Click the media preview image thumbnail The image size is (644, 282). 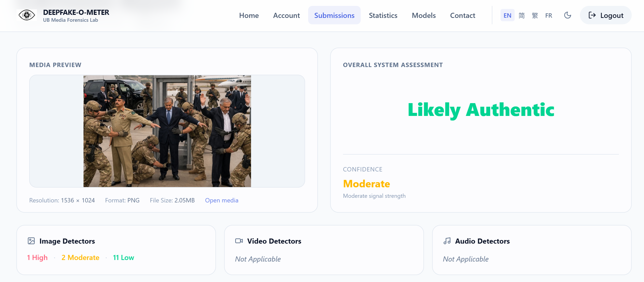(167, 131)
